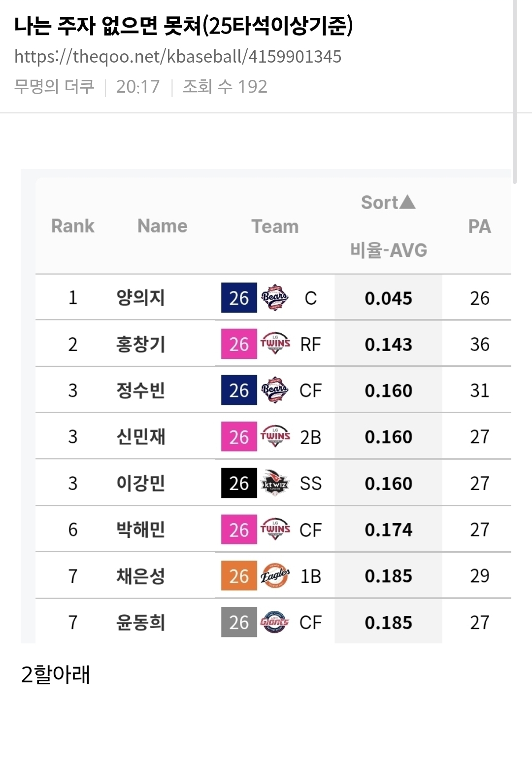
Task: Select the Team column header
Action: [275, 226]
